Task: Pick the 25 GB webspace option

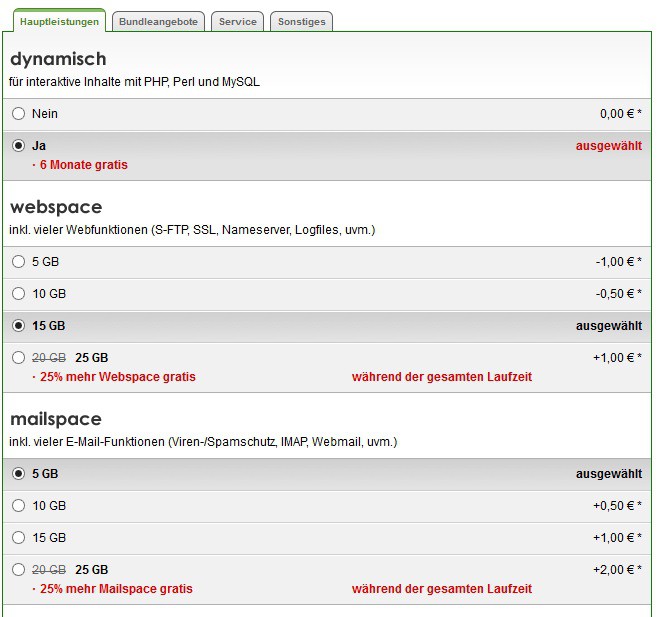Action: pos(19,358)
